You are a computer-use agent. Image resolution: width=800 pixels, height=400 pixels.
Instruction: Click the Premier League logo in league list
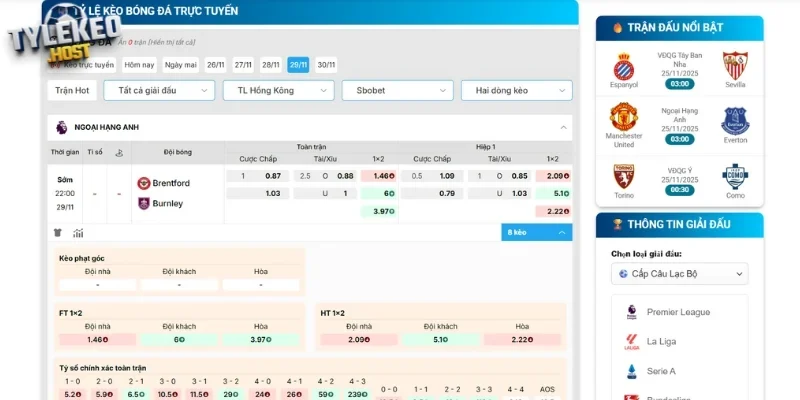631,312
